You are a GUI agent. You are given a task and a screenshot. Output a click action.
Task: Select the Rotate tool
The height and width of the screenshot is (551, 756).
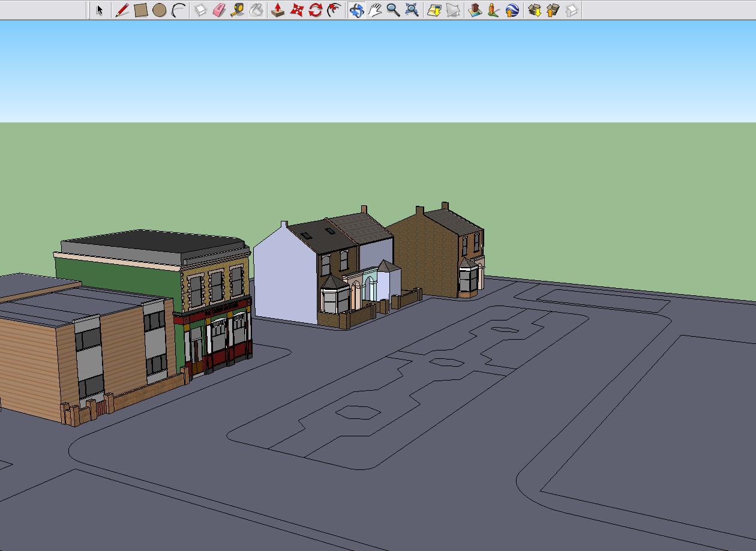(x=315, y=10)
